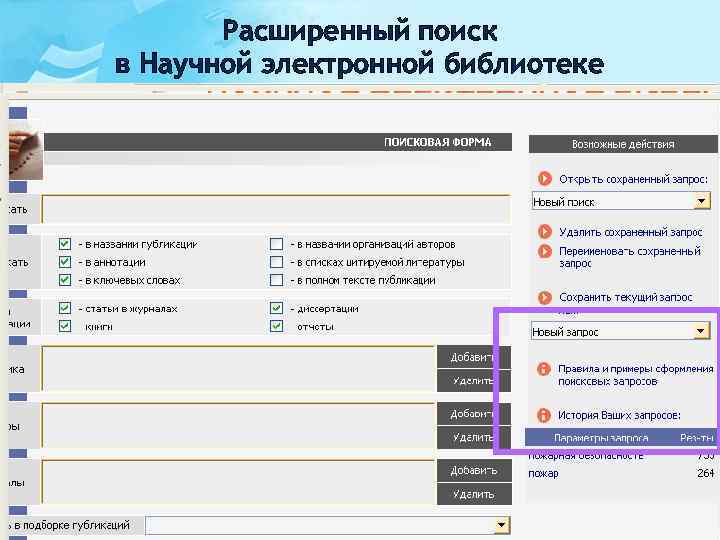
Task: Click 'Параметры запроса' column header
Action: click(x=601, y=438)
